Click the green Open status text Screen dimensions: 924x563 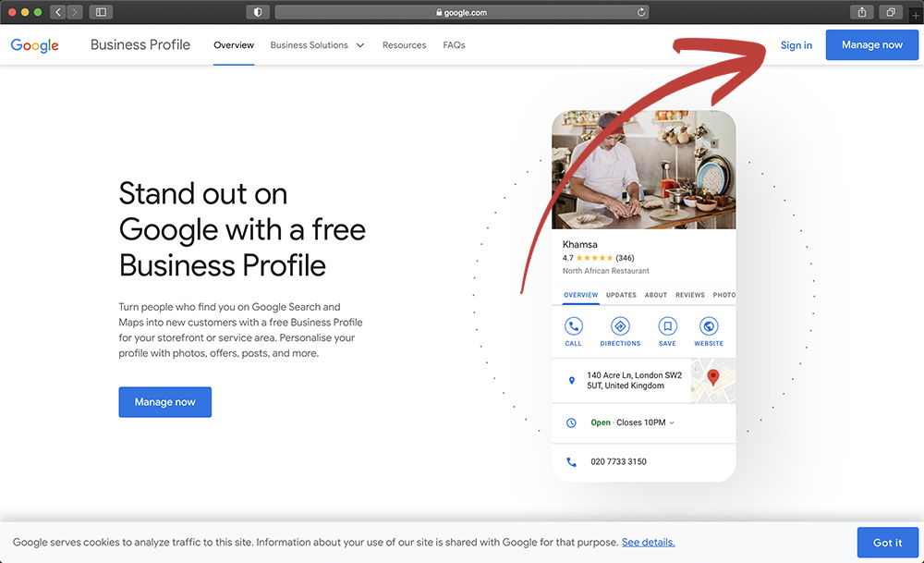coord(601,422)
